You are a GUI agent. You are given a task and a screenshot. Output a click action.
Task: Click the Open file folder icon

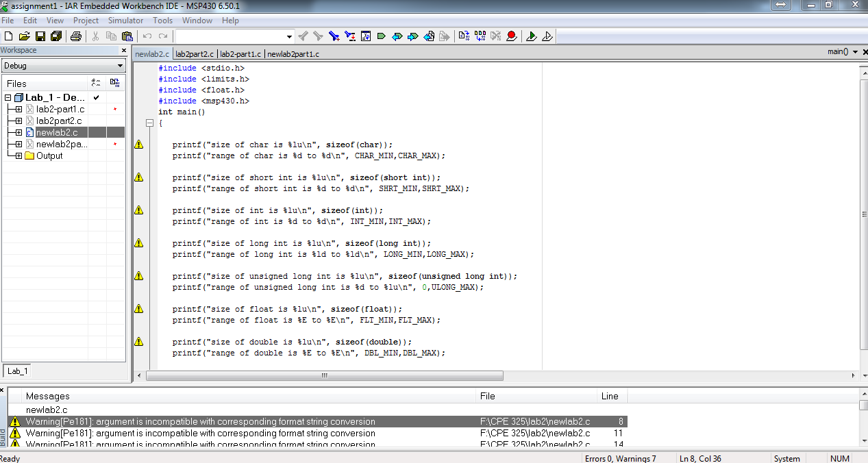click(x=24, y=36)
